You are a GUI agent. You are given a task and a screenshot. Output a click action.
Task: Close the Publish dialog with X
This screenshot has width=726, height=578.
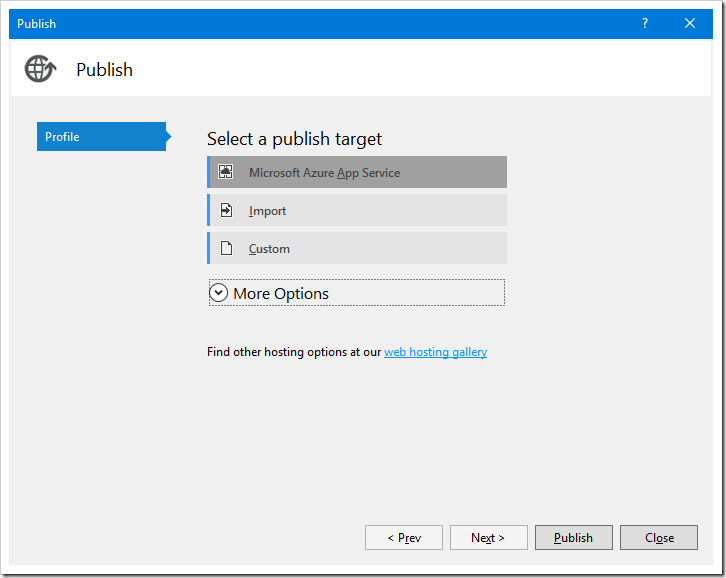pos(690,23)
